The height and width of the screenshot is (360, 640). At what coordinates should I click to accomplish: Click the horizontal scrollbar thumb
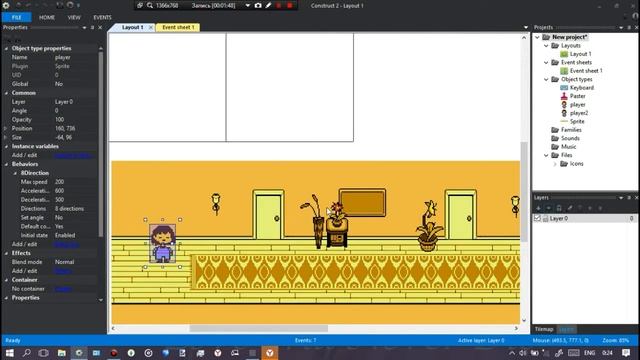[x=258, y=329]
